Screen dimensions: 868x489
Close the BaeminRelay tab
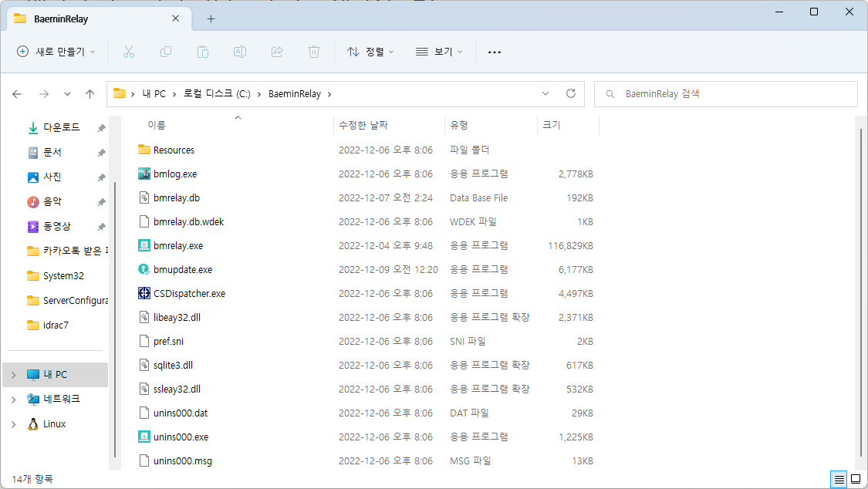click(175, 19)
